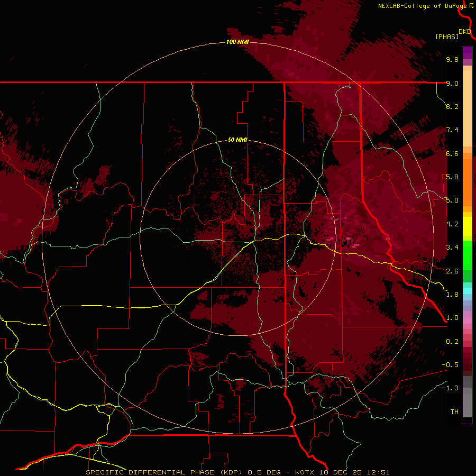Click the -0.5 value on the color scale

[x=450, y=365]
